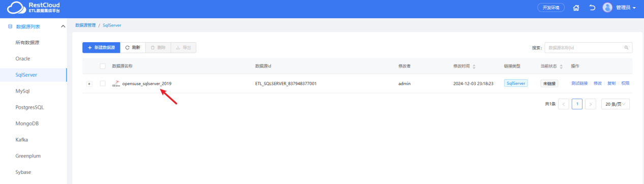644x184 pixels.
Task: Click the SqlServer link type tag
Action: pos(516,83)
